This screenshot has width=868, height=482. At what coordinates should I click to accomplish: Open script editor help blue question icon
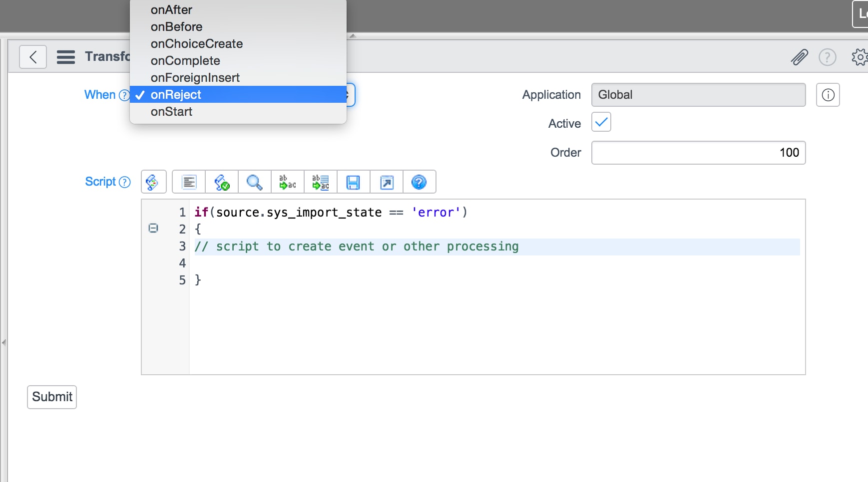pos(419,182)
